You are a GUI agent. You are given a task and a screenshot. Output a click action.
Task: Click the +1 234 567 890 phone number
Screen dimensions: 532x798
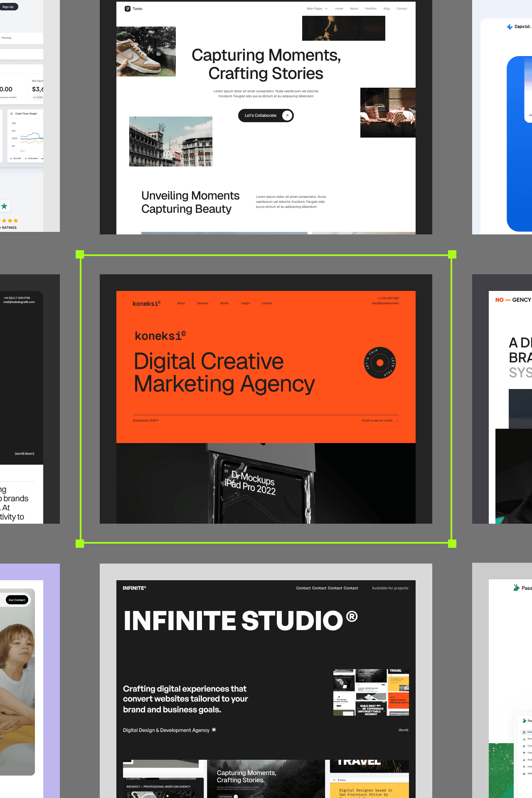pyautogui.click(x=388, y=298)
